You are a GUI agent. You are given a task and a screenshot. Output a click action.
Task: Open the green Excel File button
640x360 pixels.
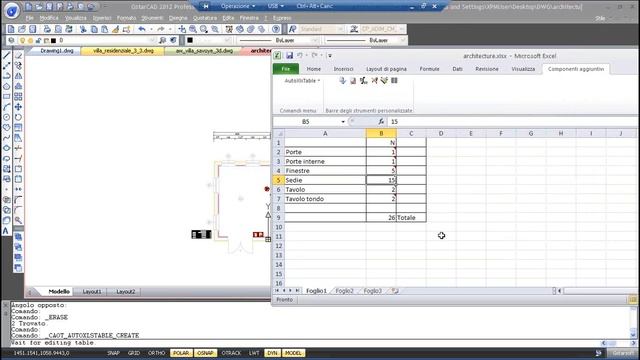286,69
